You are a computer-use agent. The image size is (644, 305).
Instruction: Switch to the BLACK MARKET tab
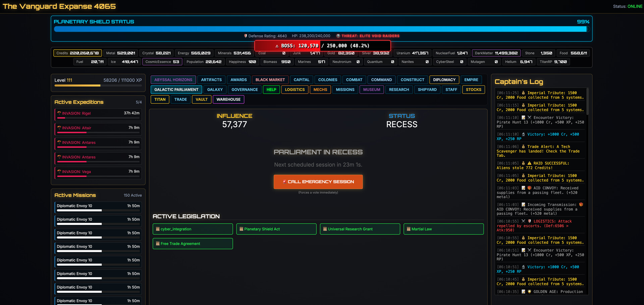click(270, 80)
